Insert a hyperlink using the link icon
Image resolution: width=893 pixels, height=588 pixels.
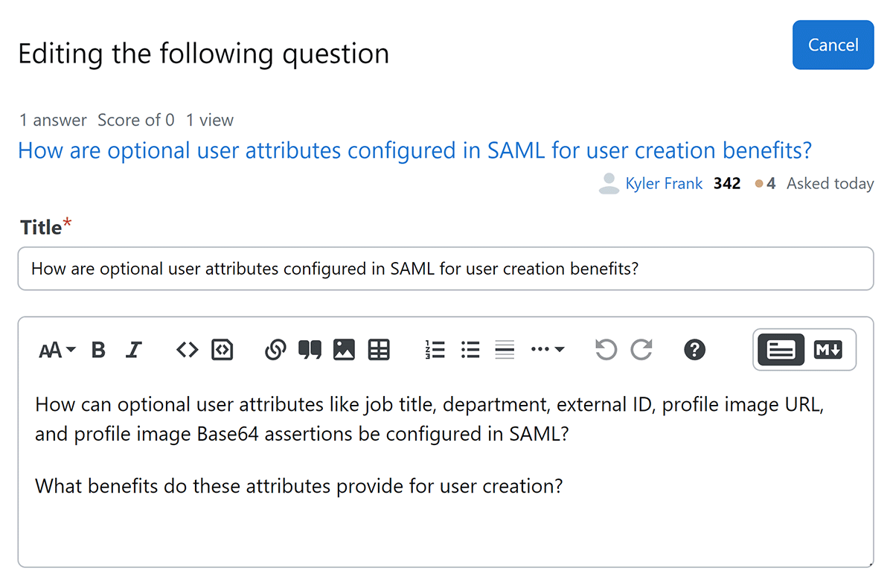pyautogui.click(x=275, y=350)
